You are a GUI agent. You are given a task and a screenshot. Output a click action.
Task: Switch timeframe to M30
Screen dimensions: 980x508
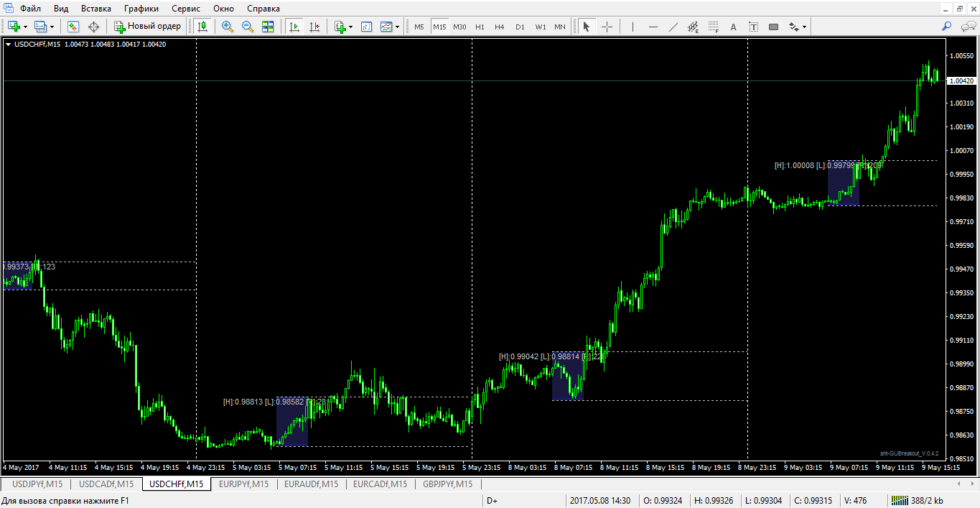pos(459,27)
